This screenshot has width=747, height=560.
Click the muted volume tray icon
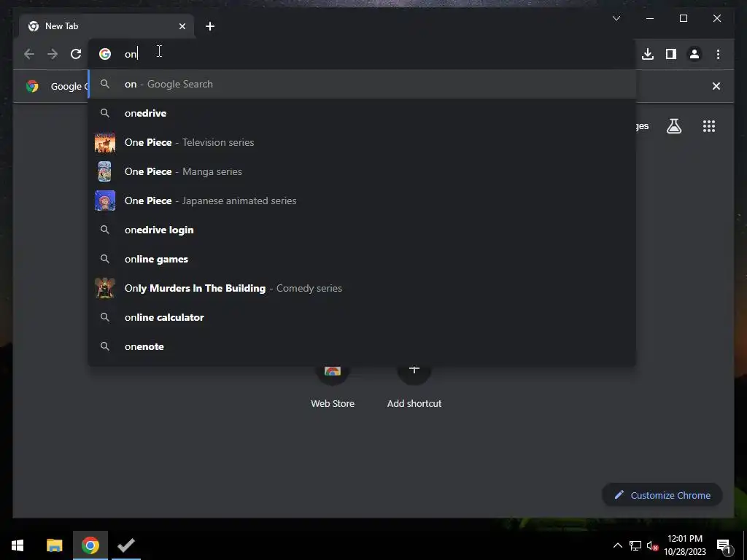652,545
